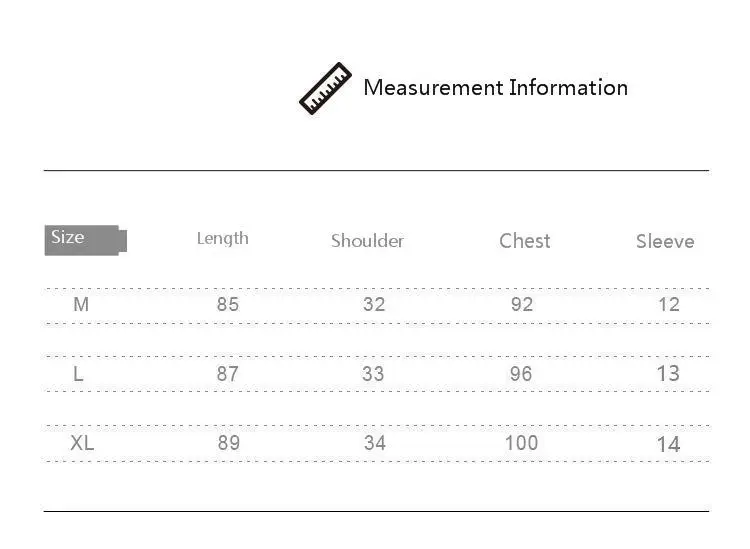Image resolution: width=750 pixels, height=549 pixels.
Task: Click the Shoulder column header
Action: (367, 241)
